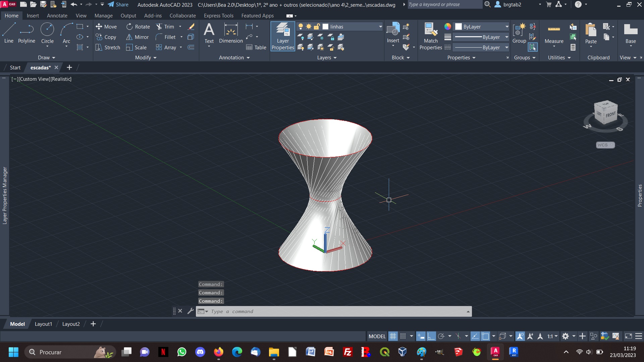
Task: Toggle polar tracking in status bar
Action: click(x=441, y=336)
